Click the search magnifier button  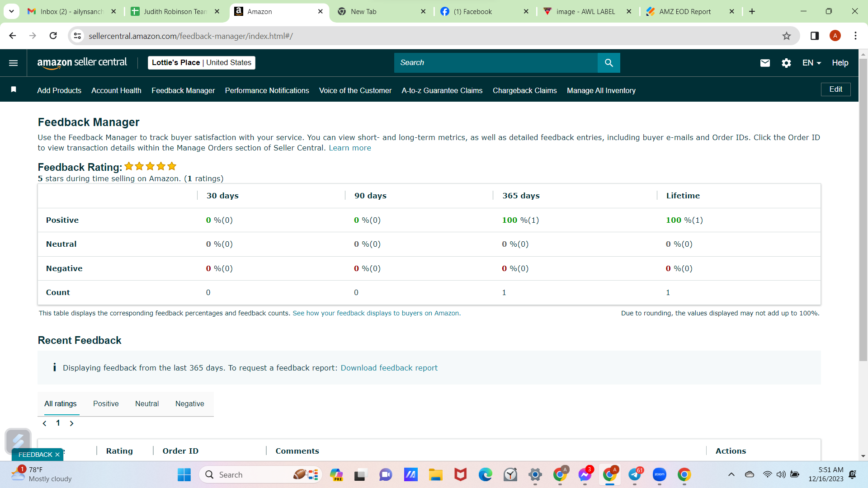609,63
